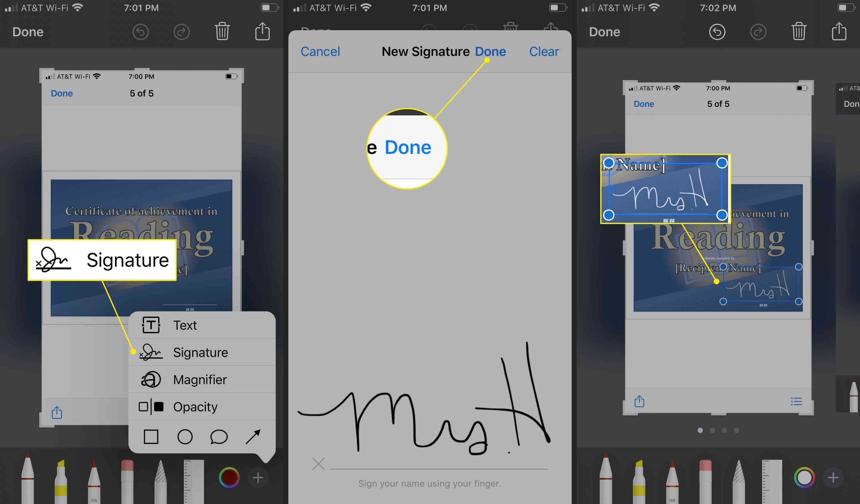This screenshot has height=504, width=860.
Task: Select the Opacity tool
Action: click(194, 407)
